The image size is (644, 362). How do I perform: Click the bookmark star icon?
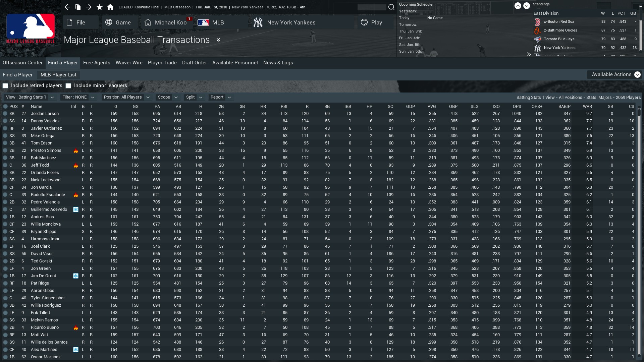tap(99, 7)
